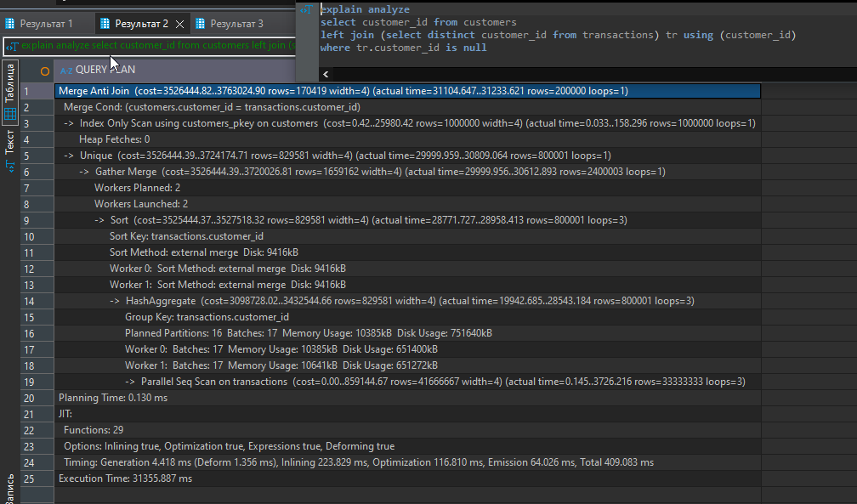Select the Workers Planned: 2 row
The width and height of the screenshot is (857, 504).
point(407,188)
